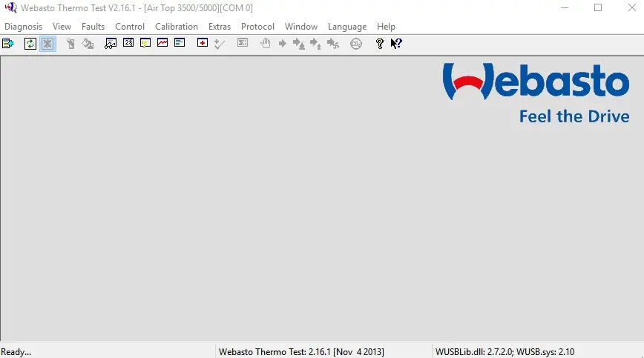Open the Diagnosis menu
The image size is (644, 358).
tap(23, 27)
